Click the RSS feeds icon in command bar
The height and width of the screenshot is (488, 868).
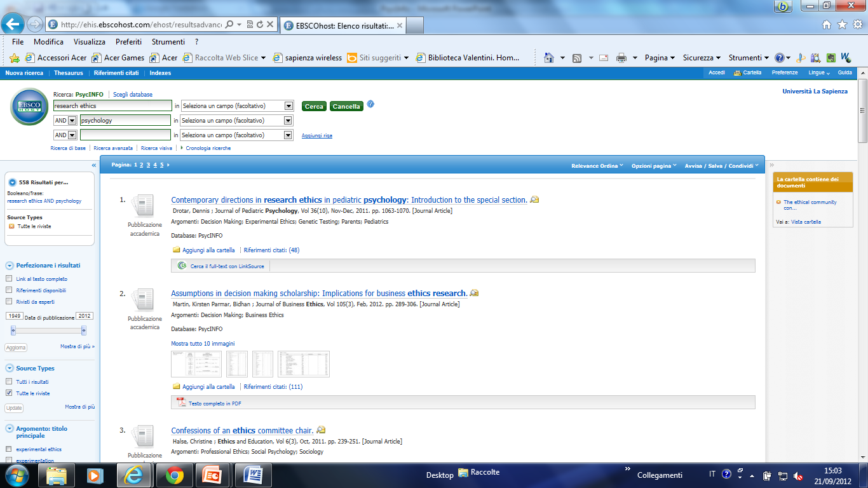pyautogui.click(x=577, y=58)
